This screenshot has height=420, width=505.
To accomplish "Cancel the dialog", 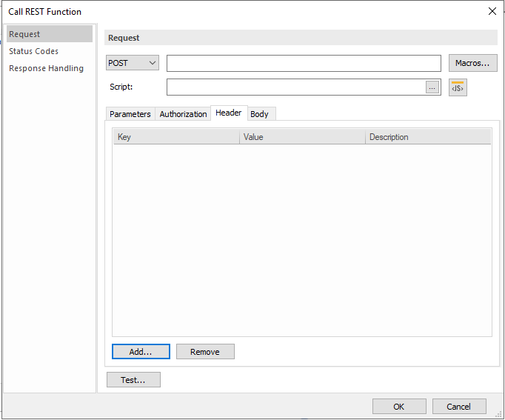I will 459,407.
